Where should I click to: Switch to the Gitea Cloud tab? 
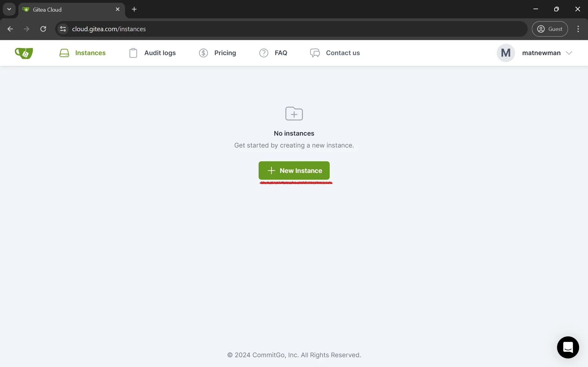[x=61, y=9]
